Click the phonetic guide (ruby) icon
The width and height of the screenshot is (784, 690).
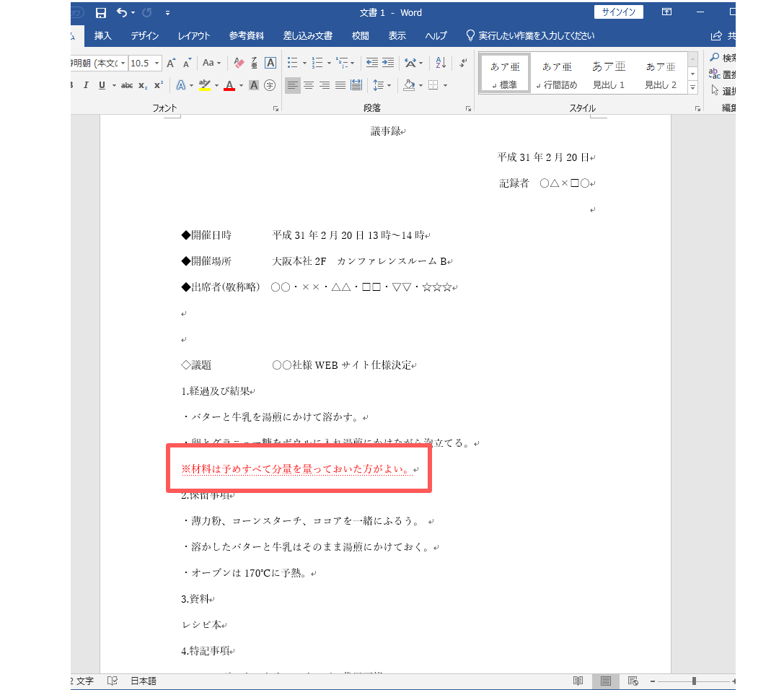coord(254,63)
